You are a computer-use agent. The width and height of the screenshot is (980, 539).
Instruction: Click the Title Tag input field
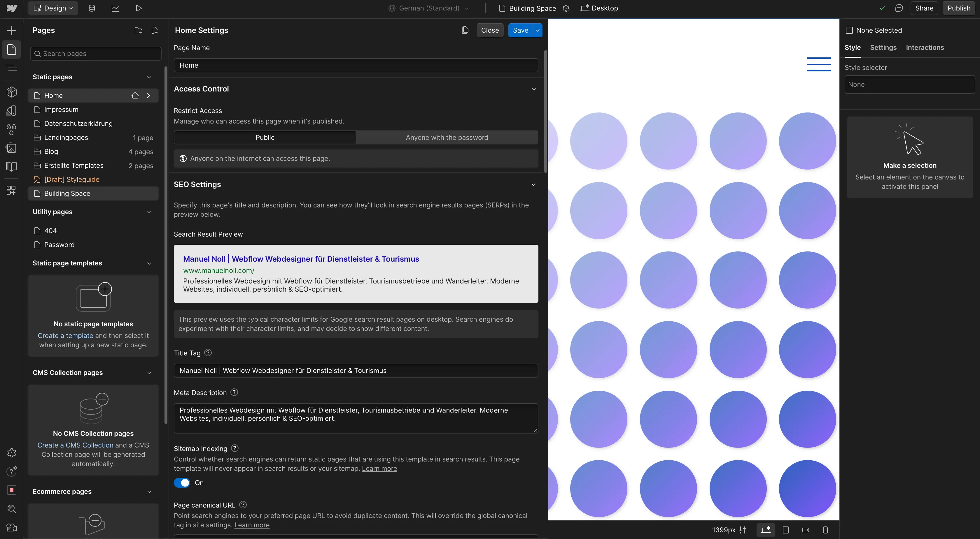(x=356, y=371)
